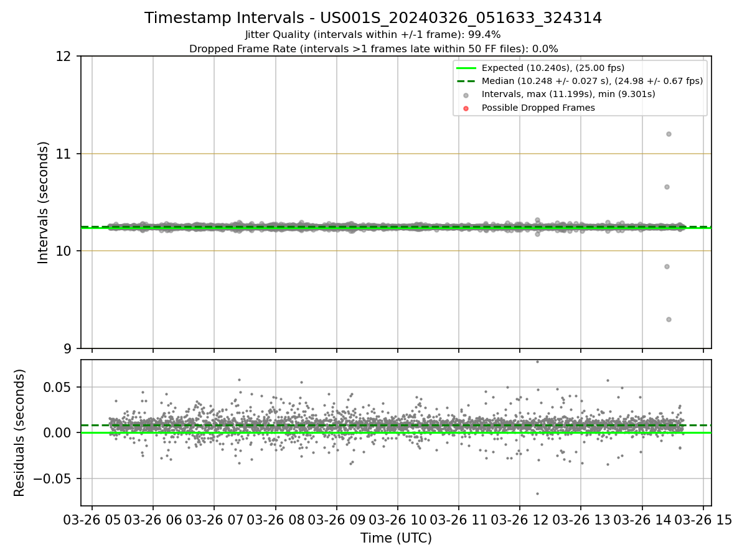
Task: Click the gray Intervals dot in the legend
Action: click(x=467, y=95)
